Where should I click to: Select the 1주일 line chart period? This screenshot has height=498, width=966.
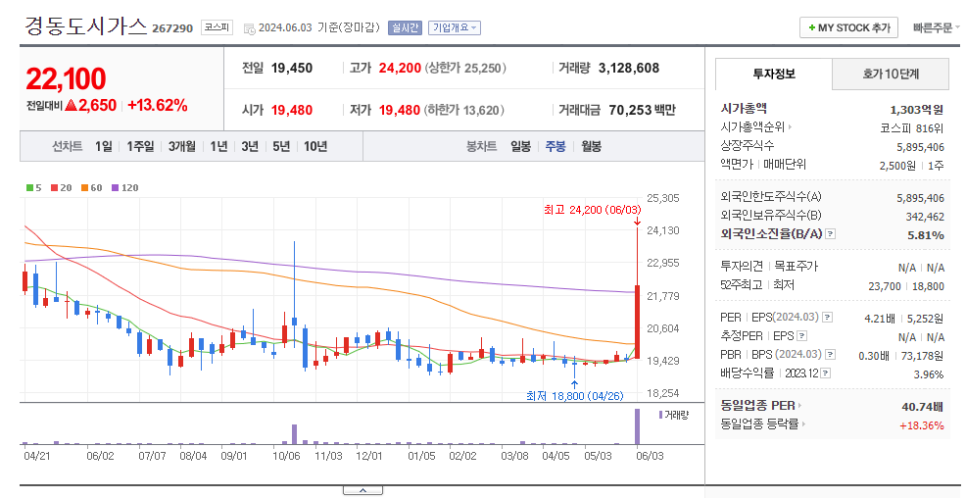[140, 147]
